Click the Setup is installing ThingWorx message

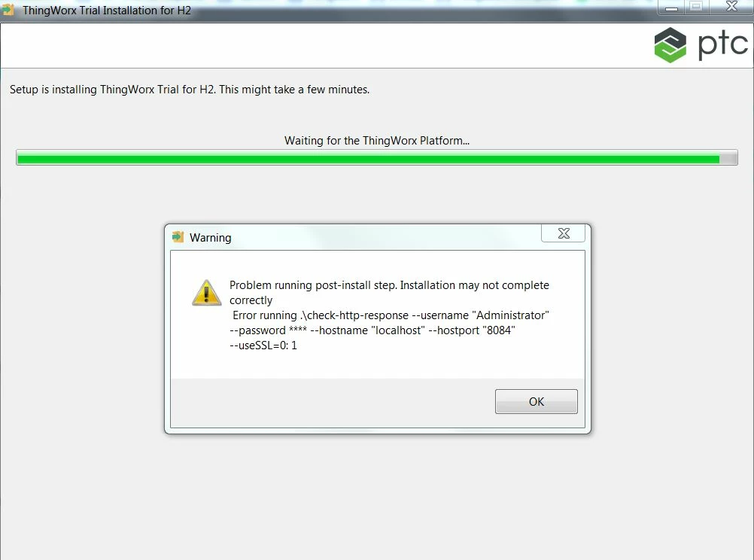point(190,90)
